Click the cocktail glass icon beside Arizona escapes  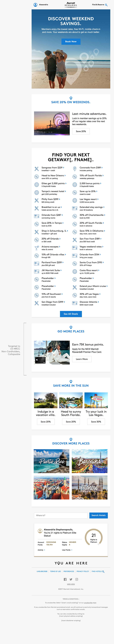pos(37,248)
